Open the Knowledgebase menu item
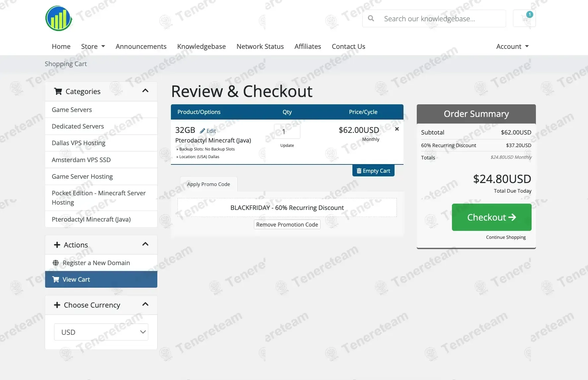The height and width of the screenshot is (380, 588). [201, 47]
